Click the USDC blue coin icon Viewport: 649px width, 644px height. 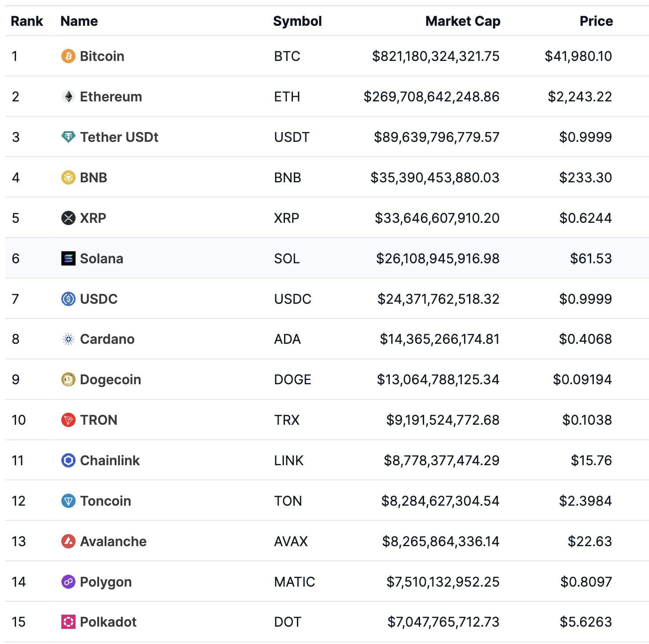pos(68,299)
